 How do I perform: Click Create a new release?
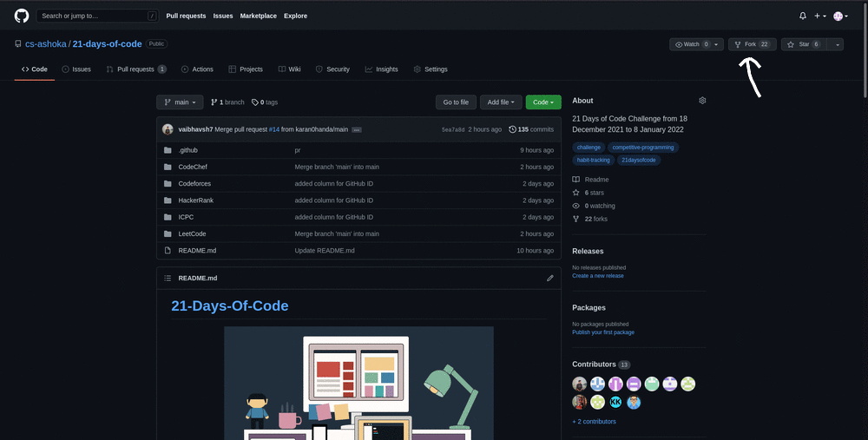pos(598,276)
